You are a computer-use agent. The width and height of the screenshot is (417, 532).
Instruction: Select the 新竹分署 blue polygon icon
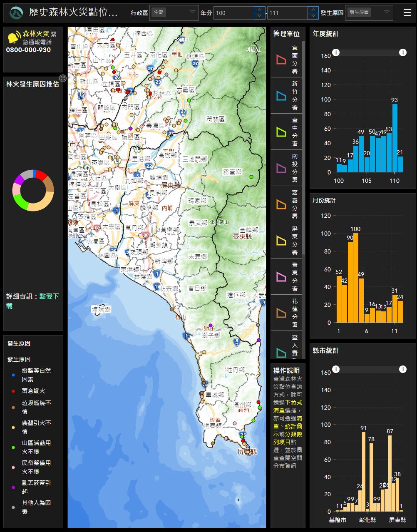tap(281, 96)
